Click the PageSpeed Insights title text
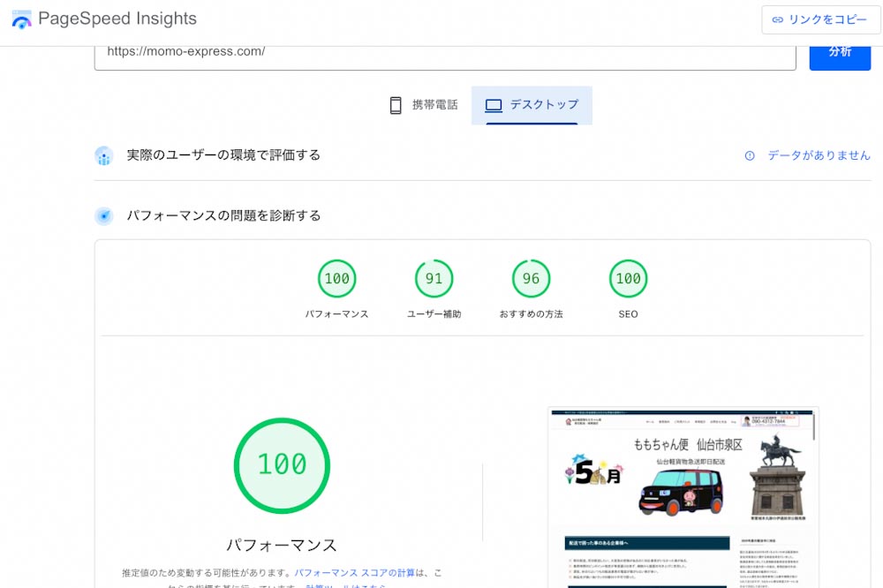 pyautogui.click(x=117, y=19)
